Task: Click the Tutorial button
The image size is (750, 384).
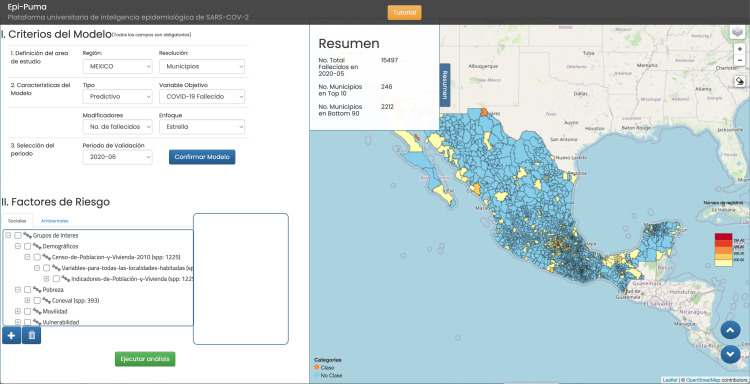Action: [x=404, y=13]
